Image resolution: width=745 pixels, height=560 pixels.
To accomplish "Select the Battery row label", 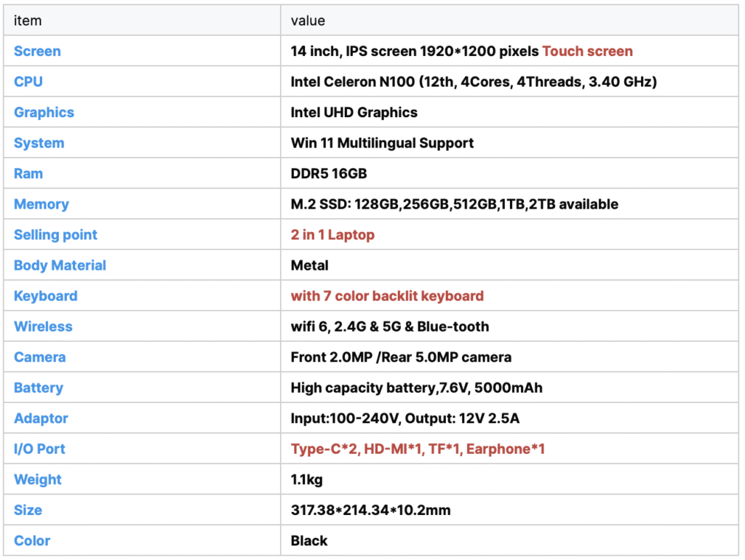I will 39,388.
